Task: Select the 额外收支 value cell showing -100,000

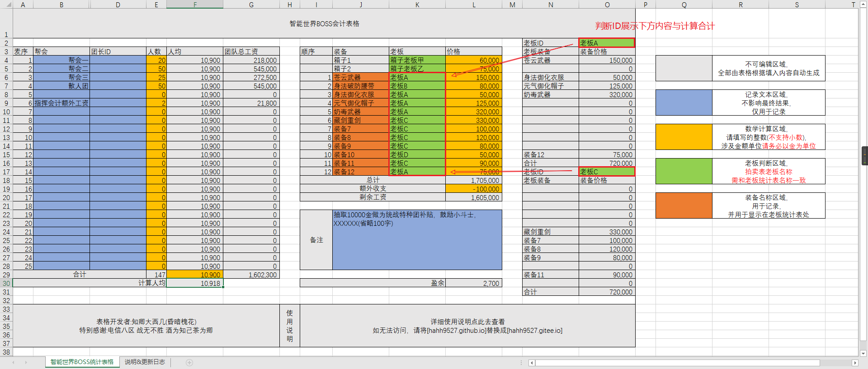Action: point(474,189)
